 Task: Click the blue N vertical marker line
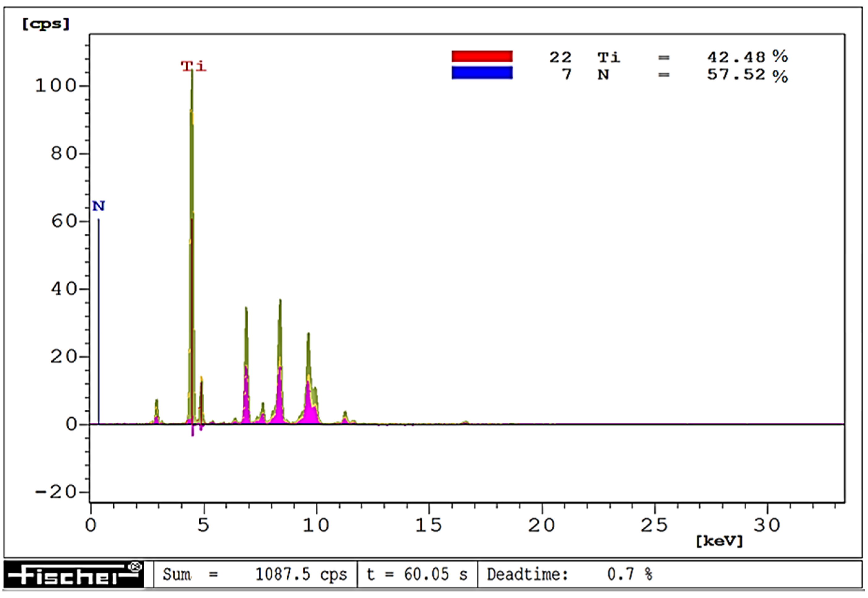[98, 322]
